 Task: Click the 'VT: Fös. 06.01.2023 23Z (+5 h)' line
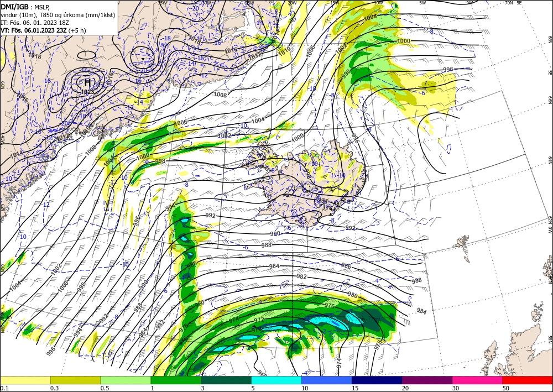point(43,30)
